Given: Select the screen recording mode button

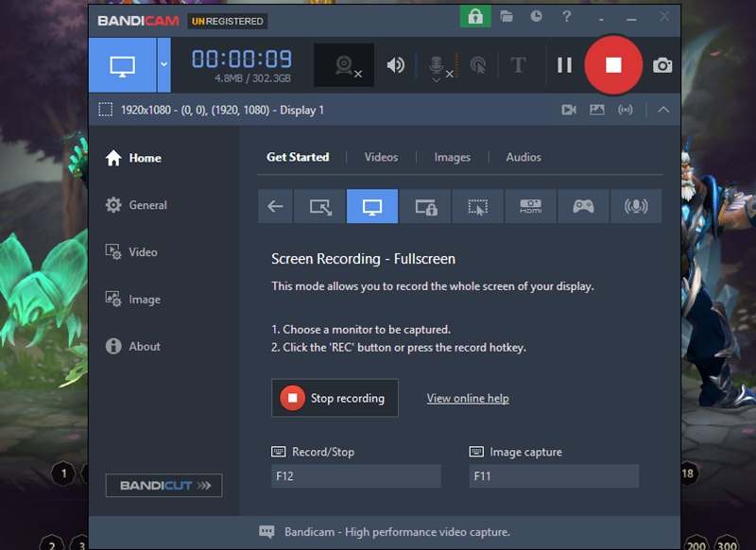Looking at the screenshot, I should pyautogui.click(x=123, y=65).
